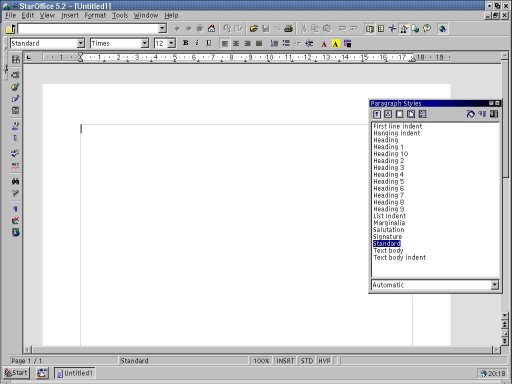Click the Home icon in the function bar
This screenshot has height=384, width=512.
coord(211,29)
